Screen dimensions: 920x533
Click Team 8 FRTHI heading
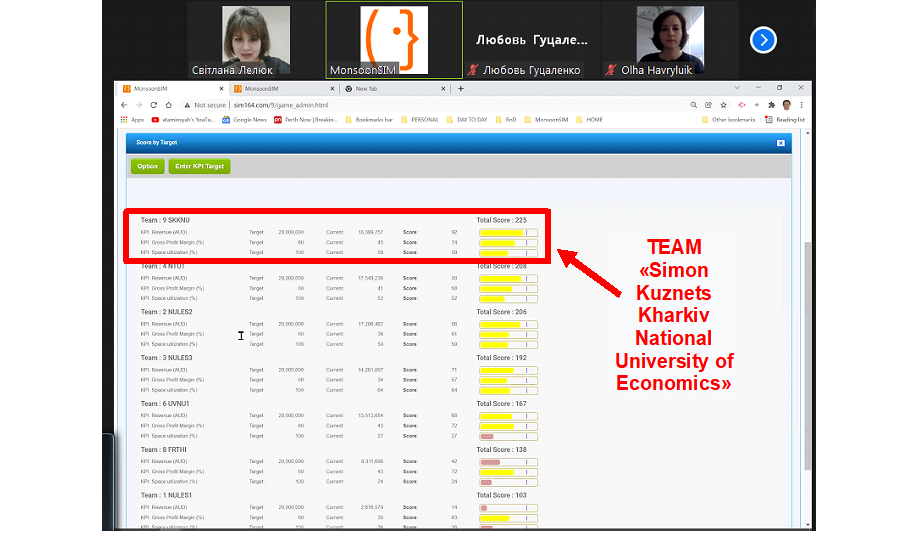tap(164, 450)
